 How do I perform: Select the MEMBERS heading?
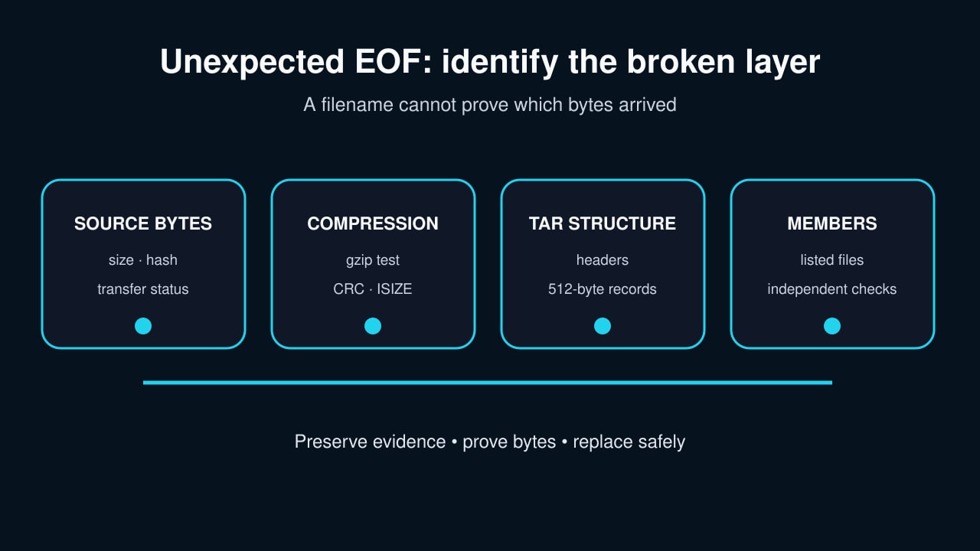pyautogui.click(x=832, y=223)
